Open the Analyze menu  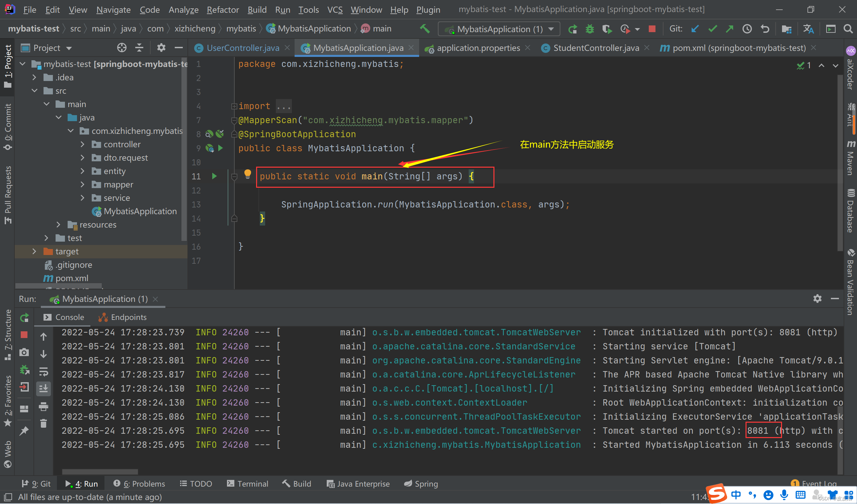[x=183, y=10]
